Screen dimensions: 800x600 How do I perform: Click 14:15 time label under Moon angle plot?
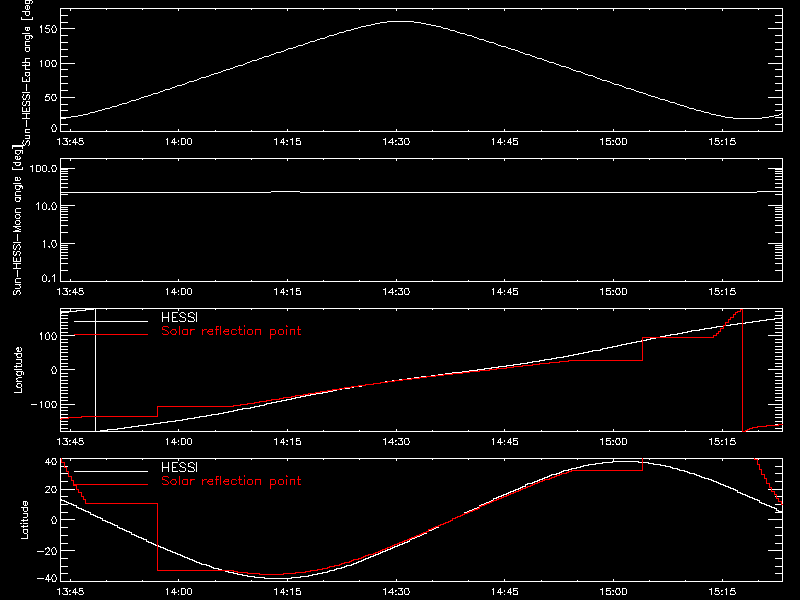pos(287,292)
